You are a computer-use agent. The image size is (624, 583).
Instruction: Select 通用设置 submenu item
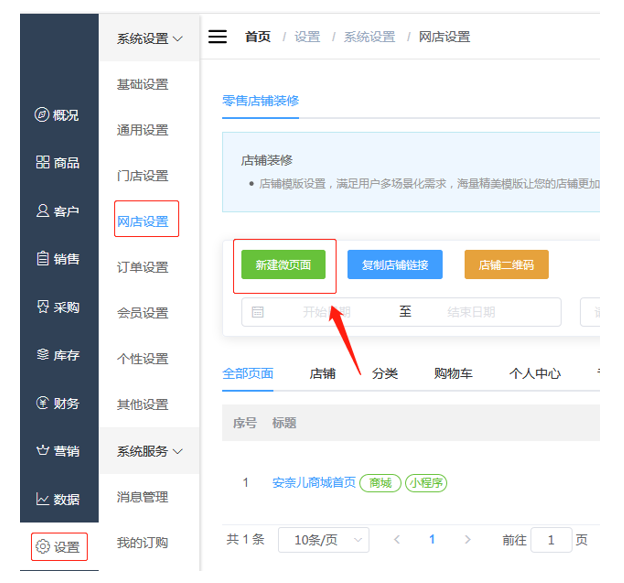(142, 130)
